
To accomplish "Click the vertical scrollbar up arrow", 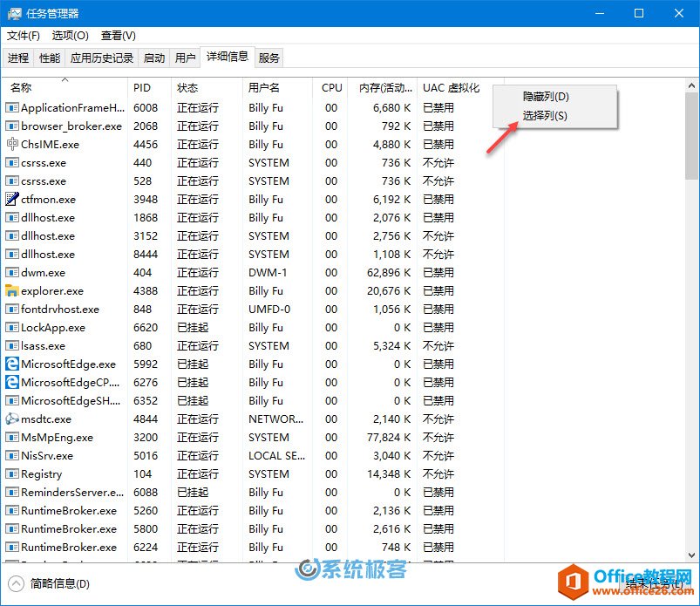I will coord(691,86).
